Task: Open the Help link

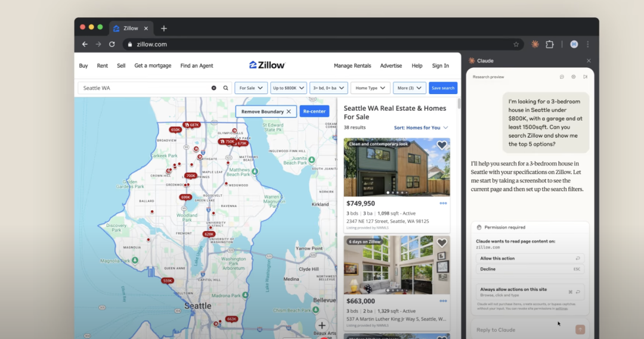Action: 417,66
